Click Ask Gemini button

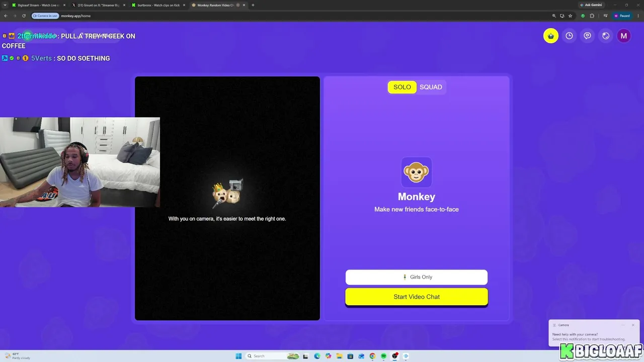coord(591,5)
